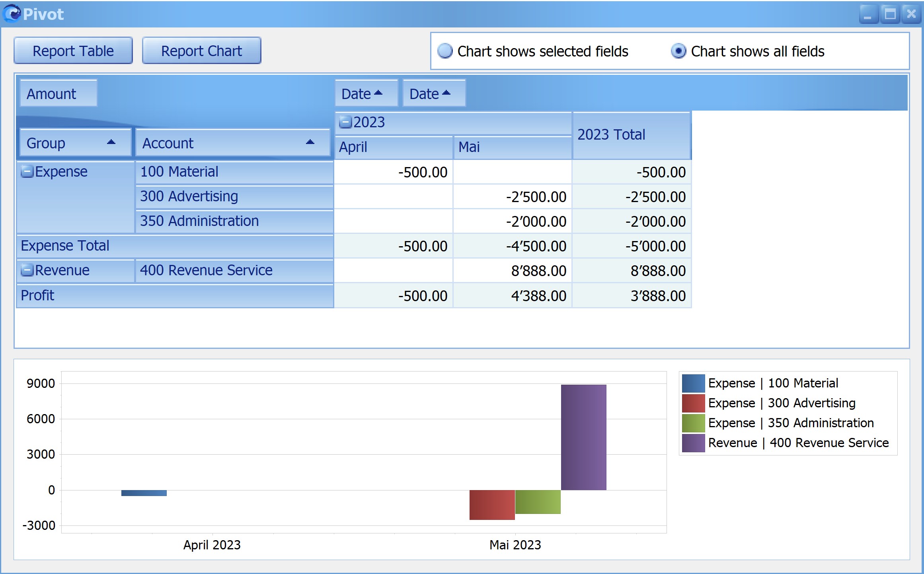The height and width of the screenshot is (574, 924).
Task: Click purple swatch for 400 Revenue Service
Action: click(693, 443)
